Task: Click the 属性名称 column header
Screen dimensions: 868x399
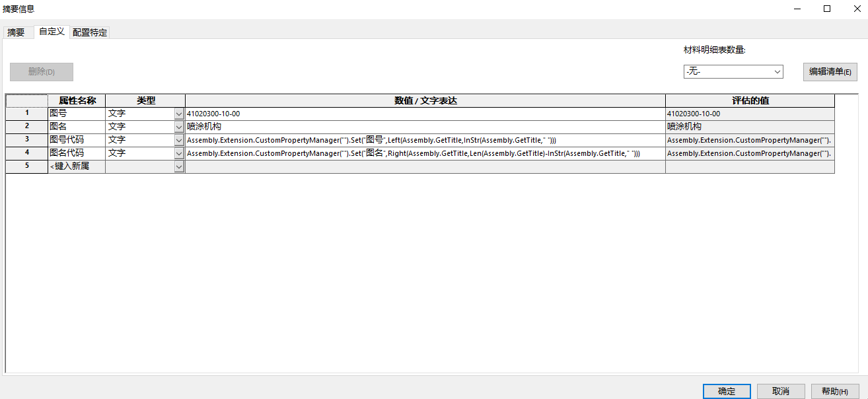Action: (77, 101)
